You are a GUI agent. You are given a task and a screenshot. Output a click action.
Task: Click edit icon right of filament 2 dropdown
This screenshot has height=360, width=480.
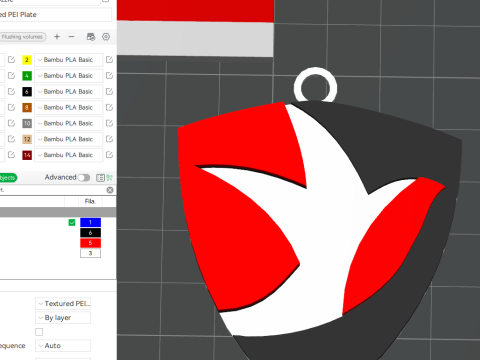(109, 60)
